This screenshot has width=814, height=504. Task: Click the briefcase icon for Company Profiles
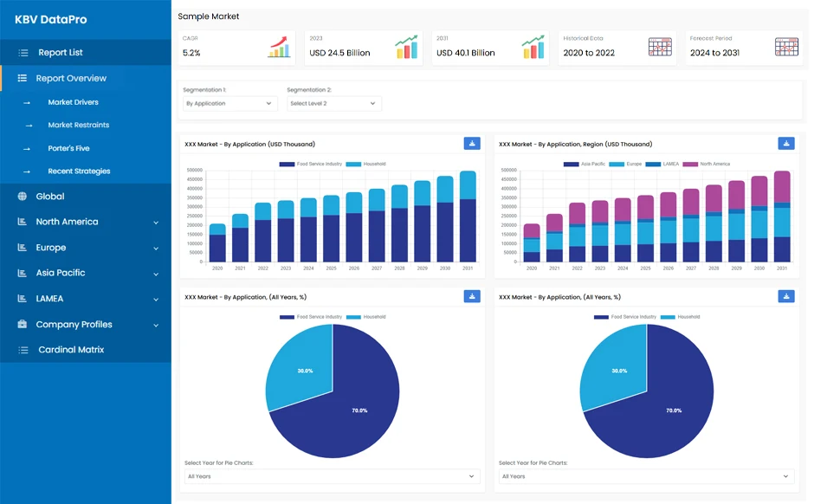(x=23, y=325)
